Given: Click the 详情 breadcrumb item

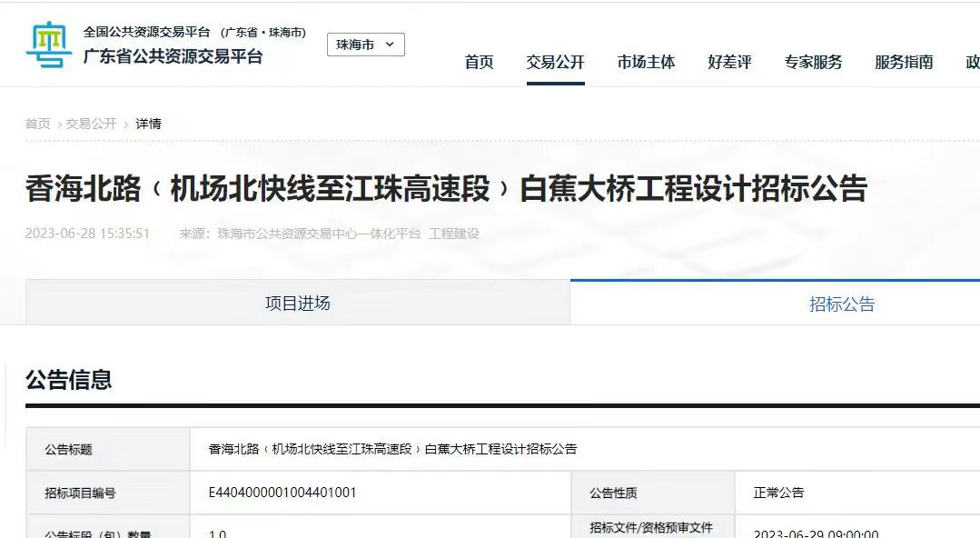Looking at the screenshot, I should coord(148,124).
